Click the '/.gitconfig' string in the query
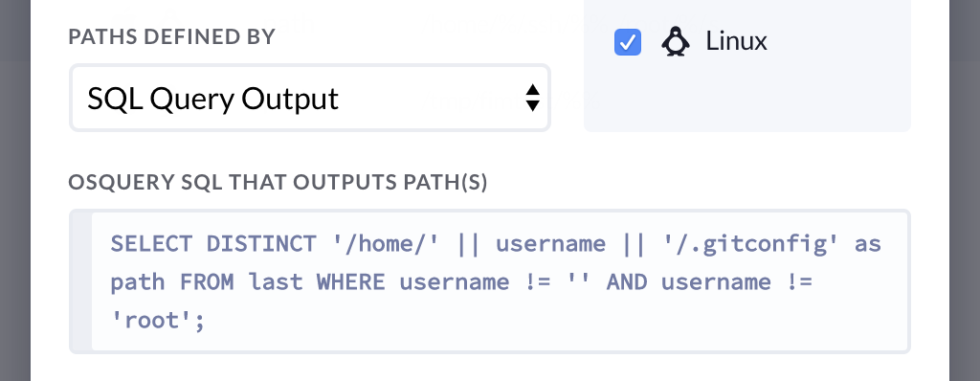 pos(750,243)
